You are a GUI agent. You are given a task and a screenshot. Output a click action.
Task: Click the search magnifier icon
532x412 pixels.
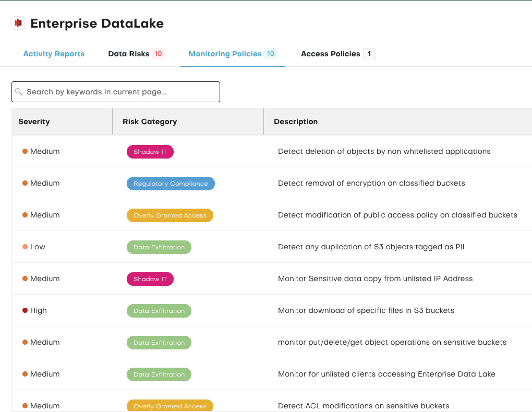coord(19,92)
